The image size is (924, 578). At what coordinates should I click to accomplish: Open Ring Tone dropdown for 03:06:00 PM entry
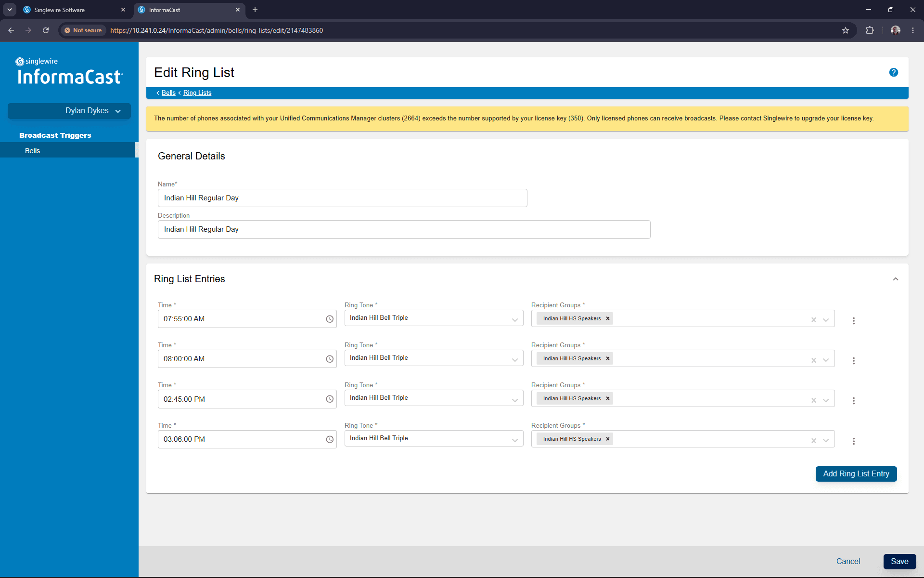[434, 438]
